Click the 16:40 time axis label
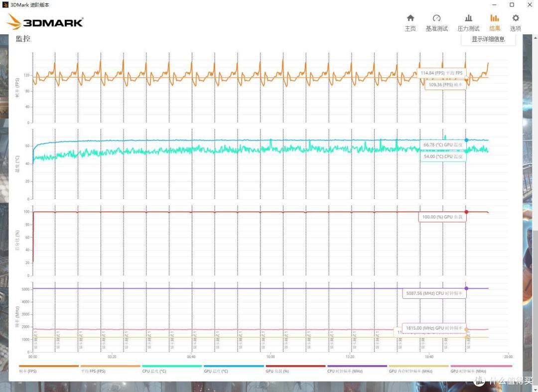 (x=429, y=357)
